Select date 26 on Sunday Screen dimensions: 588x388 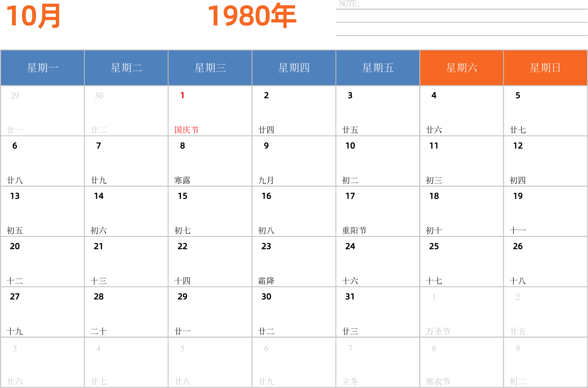click(518, 246)
